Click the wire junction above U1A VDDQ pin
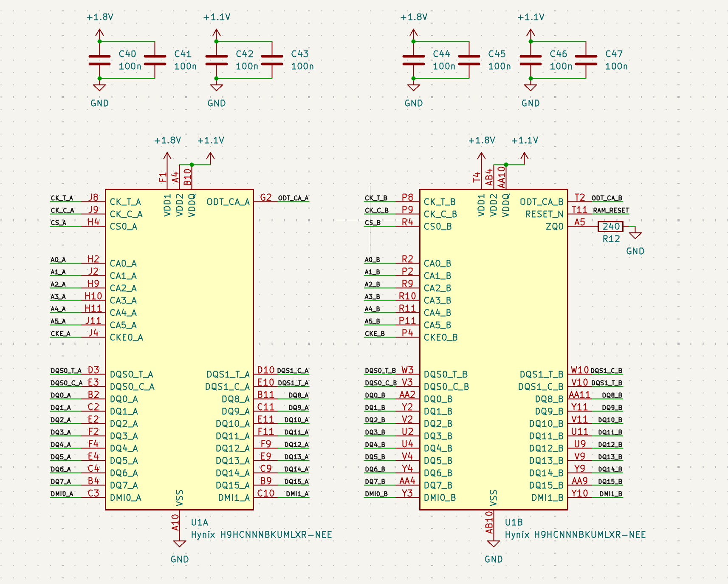Screen dimensions: 728x584 (x=192, y=164)
